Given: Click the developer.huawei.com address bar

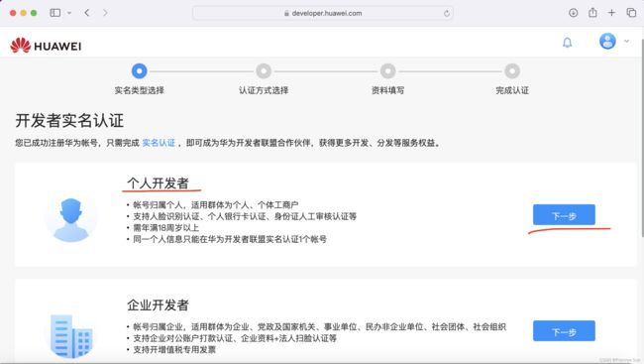Looking at the screenshot, I should pos(323,13).
